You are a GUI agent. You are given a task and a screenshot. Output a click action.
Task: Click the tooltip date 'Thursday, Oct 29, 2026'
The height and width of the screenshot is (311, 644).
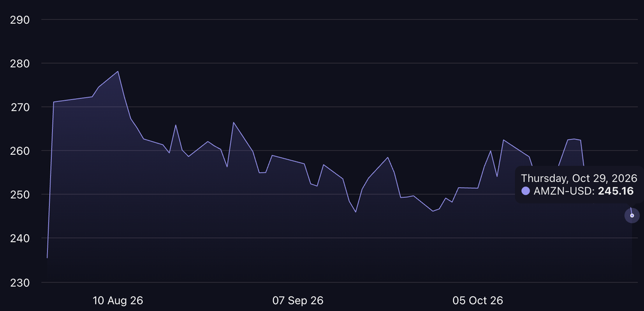pos(579,178)
